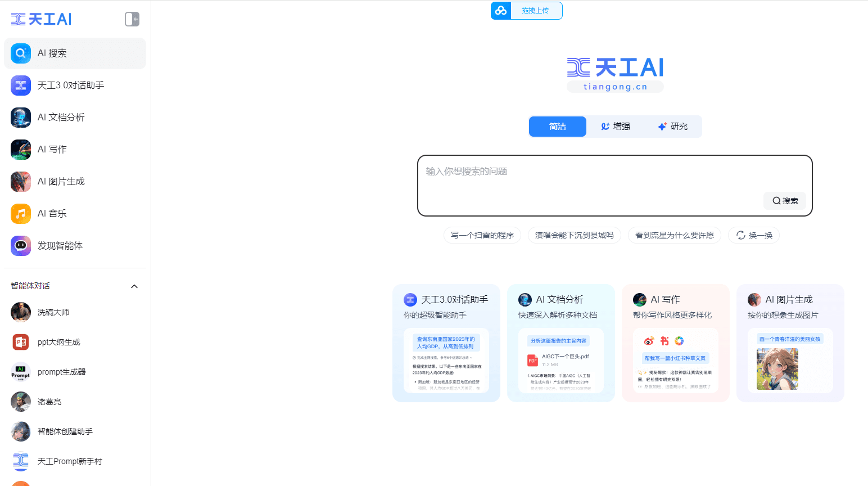Collapse the 智能体对话 section chevron
This screenshot has height=486, width=868.
tap(134, 286)
